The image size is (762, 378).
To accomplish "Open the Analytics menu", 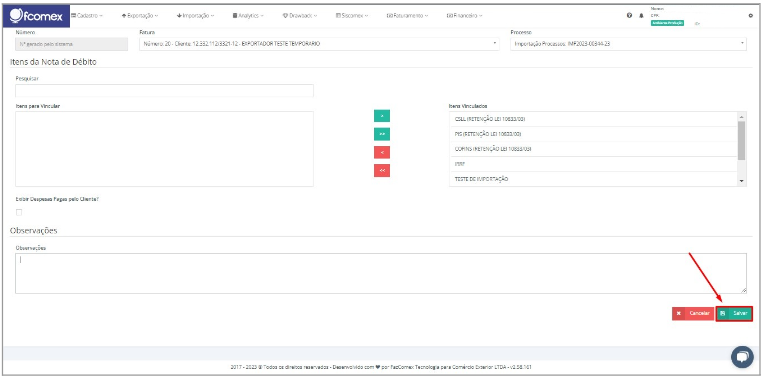I will coord(248,16).
